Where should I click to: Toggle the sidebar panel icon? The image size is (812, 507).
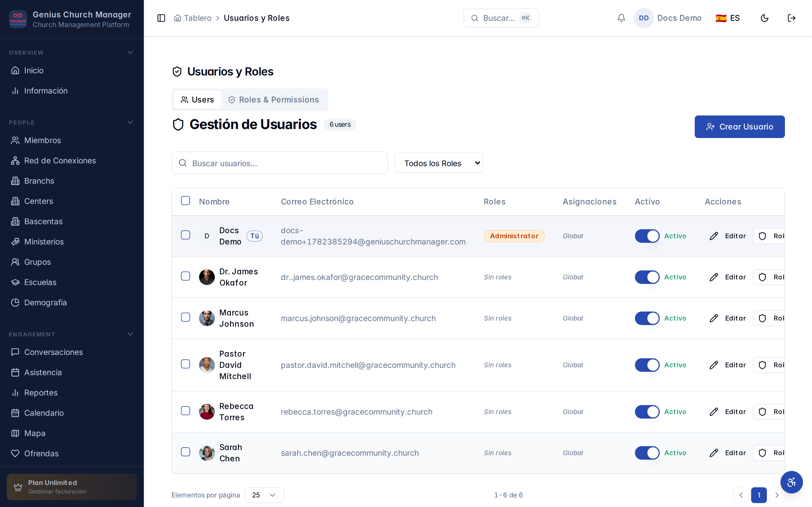[161, 18]
